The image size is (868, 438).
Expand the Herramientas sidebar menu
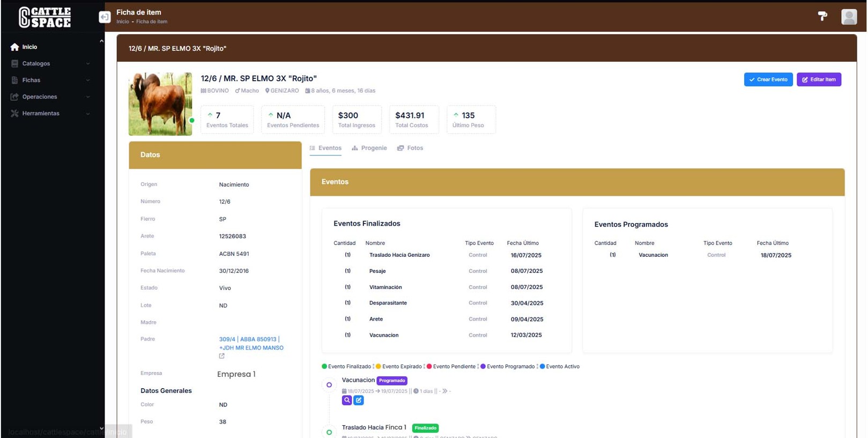point(41,114)
